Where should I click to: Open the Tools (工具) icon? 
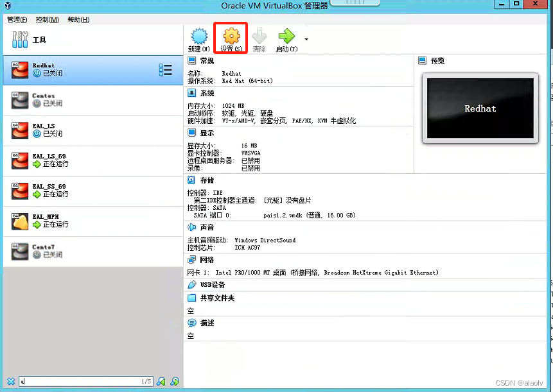click(20, 39)
